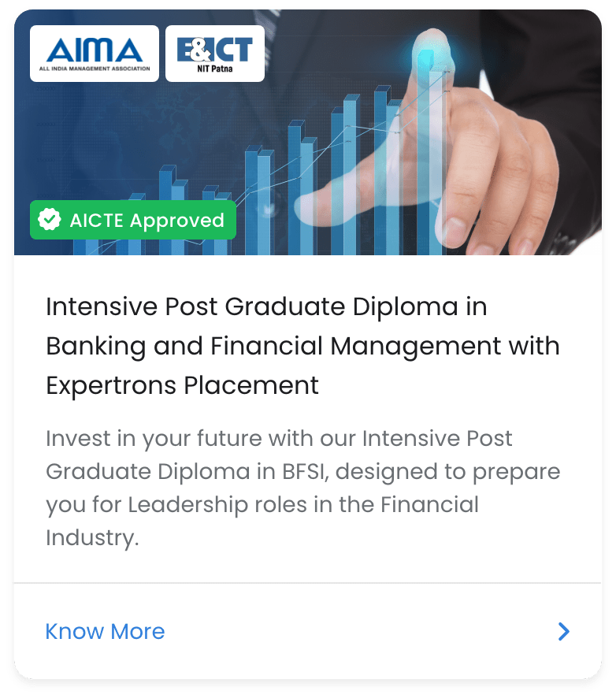The width and height of the screenshot is (616, 698).
Task: Click the All India Management Association caption
Action: (95, 69)
